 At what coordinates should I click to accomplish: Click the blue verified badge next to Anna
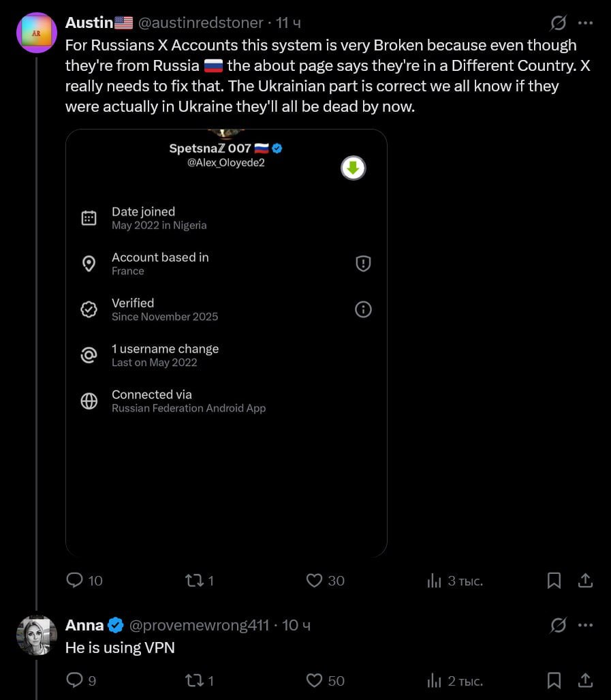(115, 624)
